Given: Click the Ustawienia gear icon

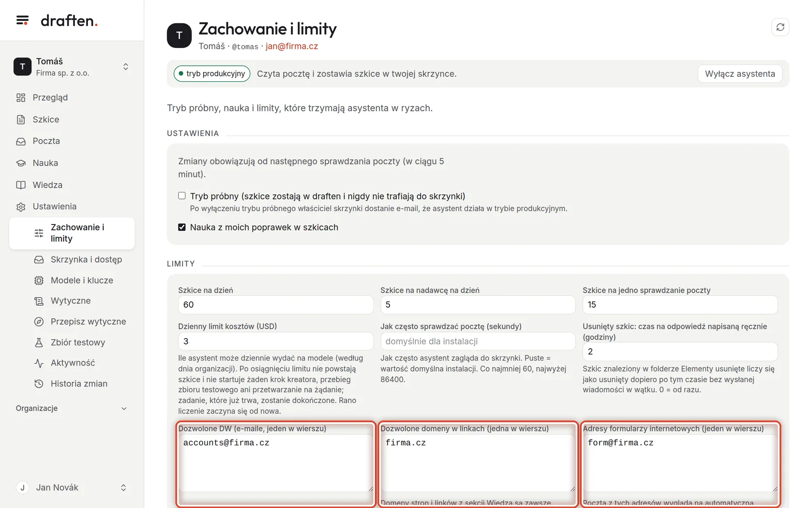Looking at the screenshot, I should [x=21, y=207].
